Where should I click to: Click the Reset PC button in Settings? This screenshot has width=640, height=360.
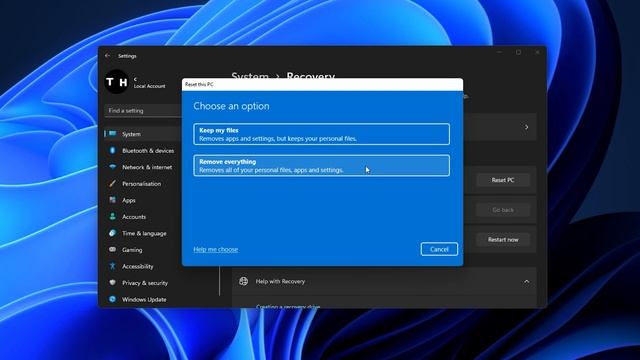(503, 180)
